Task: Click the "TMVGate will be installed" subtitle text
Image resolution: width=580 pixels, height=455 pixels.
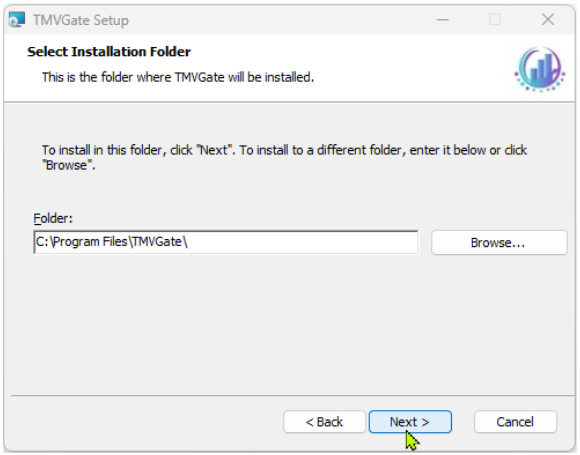Action: pyautogui.click(x=244, y=77)
